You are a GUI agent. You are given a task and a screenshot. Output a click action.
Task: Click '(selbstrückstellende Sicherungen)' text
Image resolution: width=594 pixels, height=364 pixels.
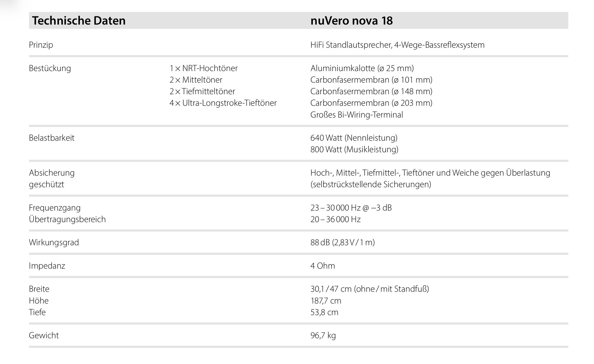(371, 184)
